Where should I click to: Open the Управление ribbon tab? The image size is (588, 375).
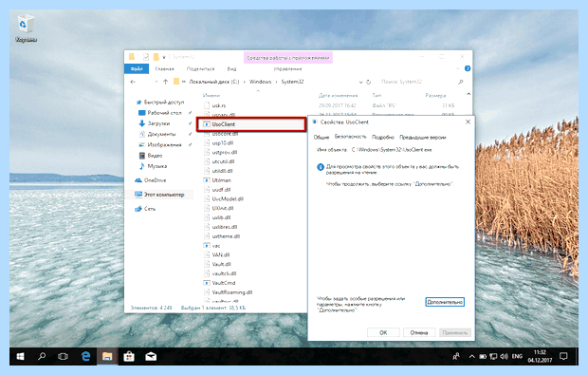coord(287,68)
